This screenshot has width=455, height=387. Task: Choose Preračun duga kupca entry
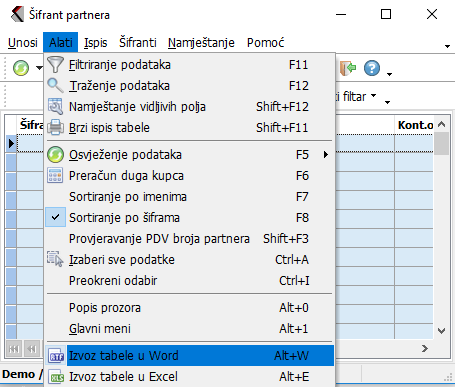tap(190, 176)
